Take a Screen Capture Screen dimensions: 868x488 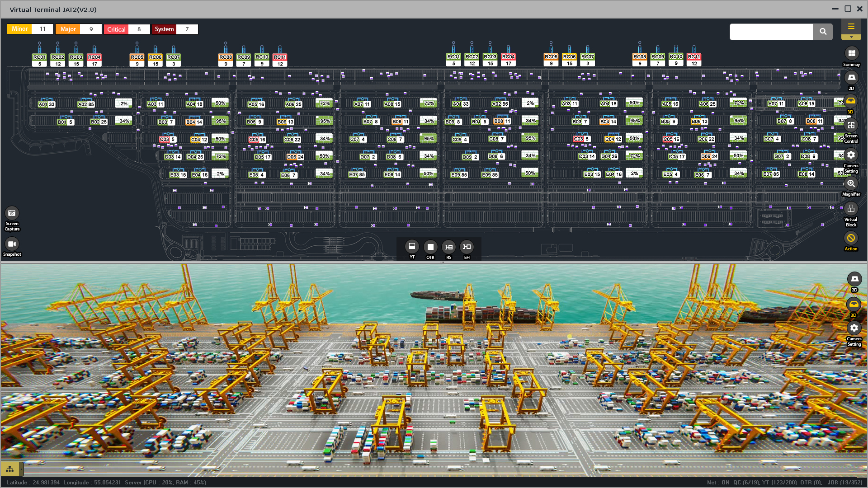[12, 213]
